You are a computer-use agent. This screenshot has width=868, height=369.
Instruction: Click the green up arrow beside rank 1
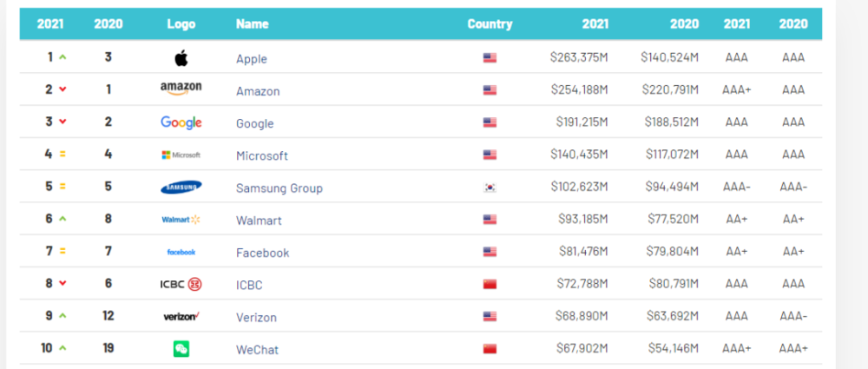[x=62, y=57]
